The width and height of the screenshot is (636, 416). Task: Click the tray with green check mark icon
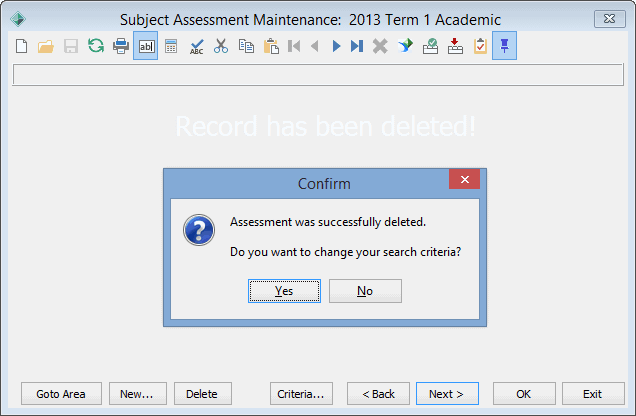430,46
